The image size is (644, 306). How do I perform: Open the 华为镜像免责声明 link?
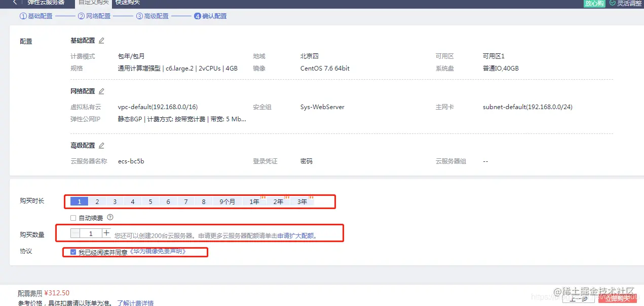(x=157, y=252)
